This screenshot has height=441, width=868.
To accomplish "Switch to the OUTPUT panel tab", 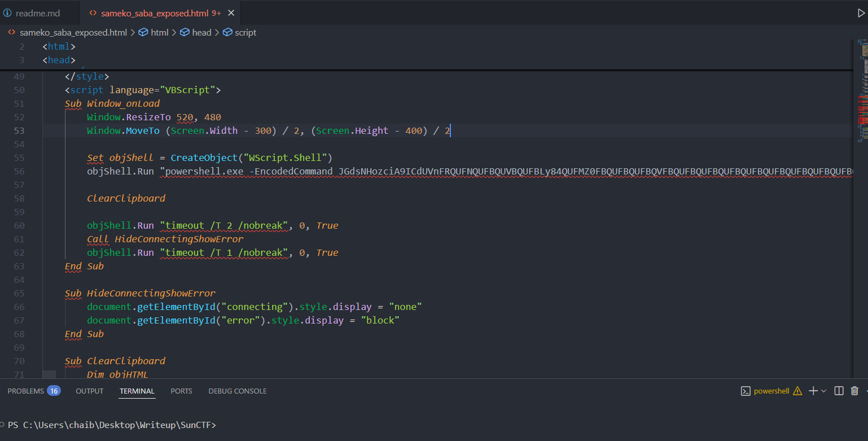I will click(x=90, y=391).
